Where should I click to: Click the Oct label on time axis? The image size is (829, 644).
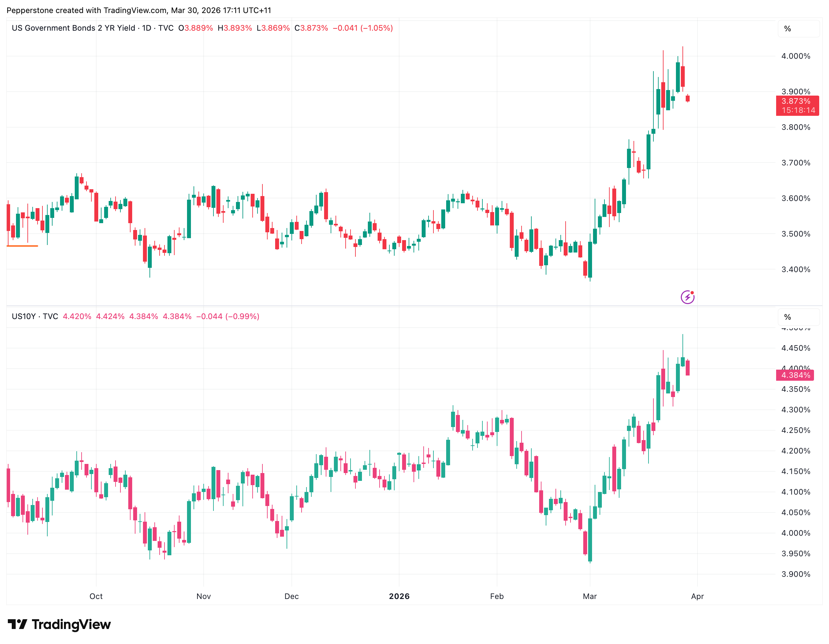pos(96,596)
